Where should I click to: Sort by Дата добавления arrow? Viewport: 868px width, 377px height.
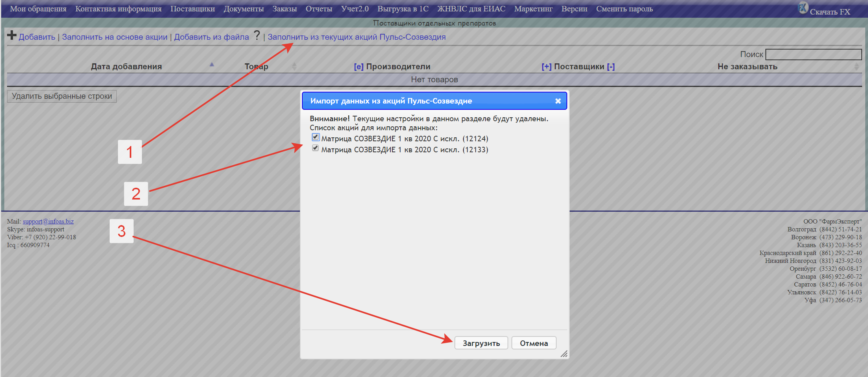point(211,65)
